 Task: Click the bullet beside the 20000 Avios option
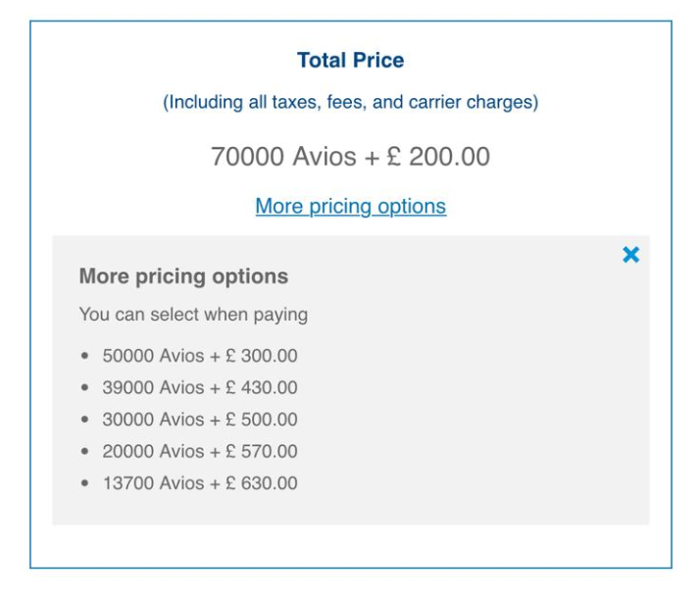[x=86, y=453]
